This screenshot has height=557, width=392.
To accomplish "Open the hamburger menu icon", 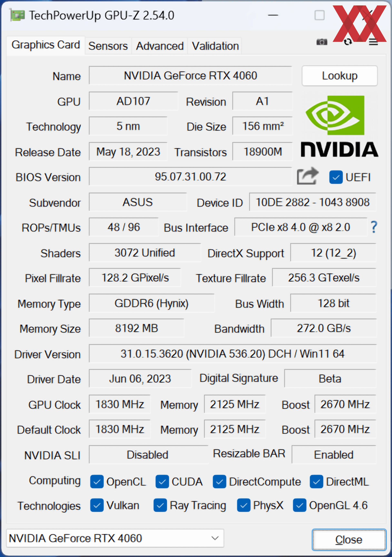I will click(x=373, y=42).
